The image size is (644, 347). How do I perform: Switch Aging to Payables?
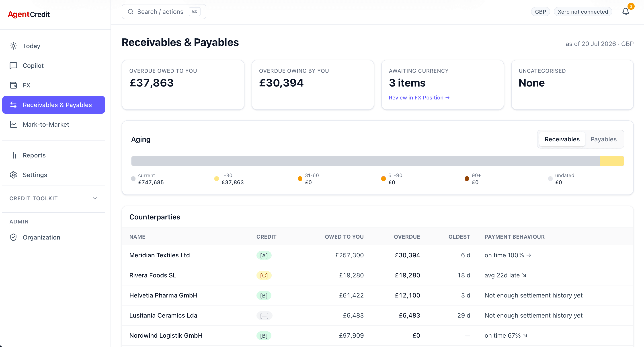tap(603, 139)
